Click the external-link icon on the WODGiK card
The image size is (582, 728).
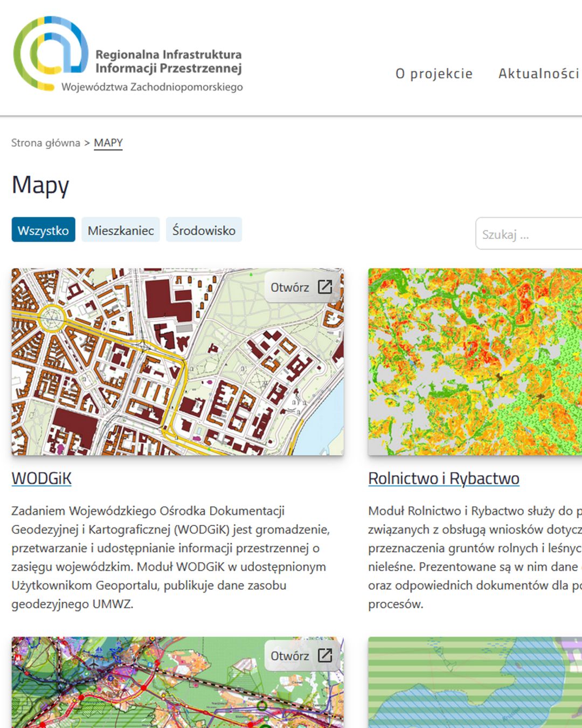[x=325, y=287]
